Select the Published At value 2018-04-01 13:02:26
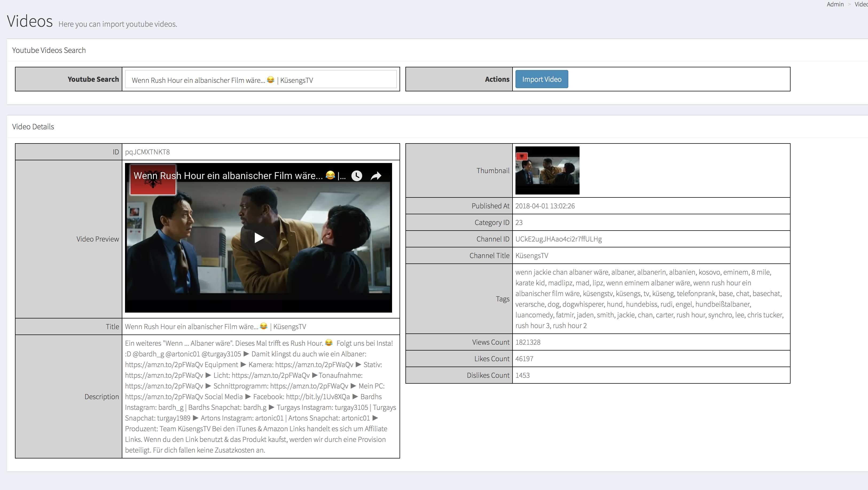 click(x=545, y=205)
